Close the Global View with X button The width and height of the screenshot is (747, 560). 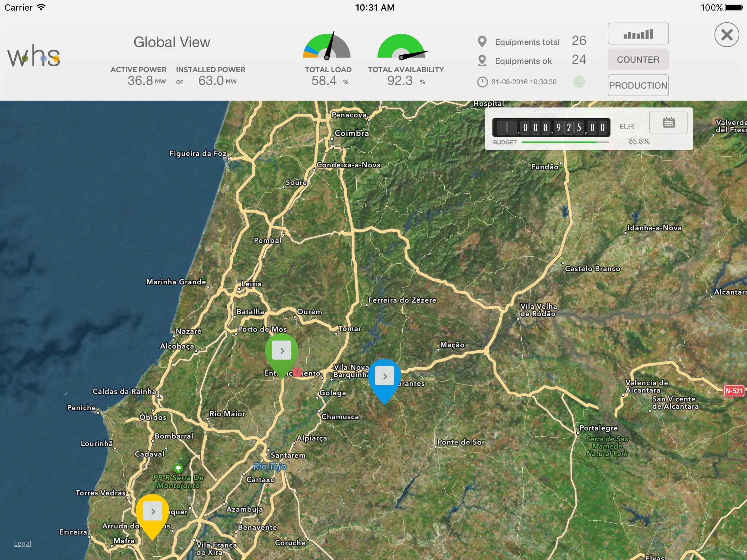pyautogui.click(x=727, y=35)
